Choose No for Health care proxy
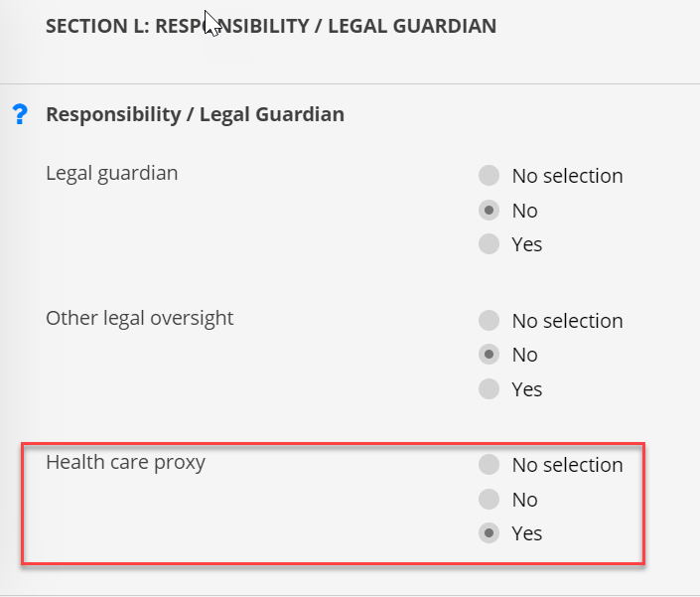700x597 pixels. click(x=489, y=500)
